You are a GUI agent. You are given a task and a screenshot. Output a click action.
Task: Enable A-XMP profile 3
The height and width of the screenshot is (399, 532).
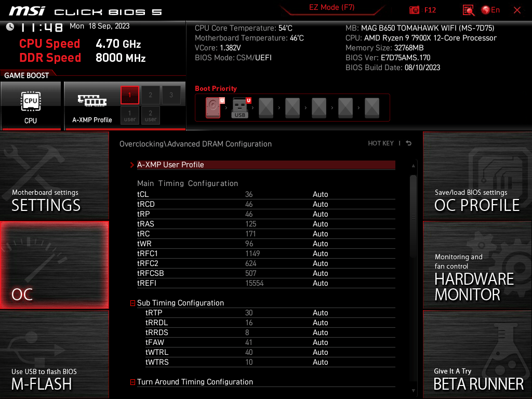pyautogui.click(x=171, y=95)
